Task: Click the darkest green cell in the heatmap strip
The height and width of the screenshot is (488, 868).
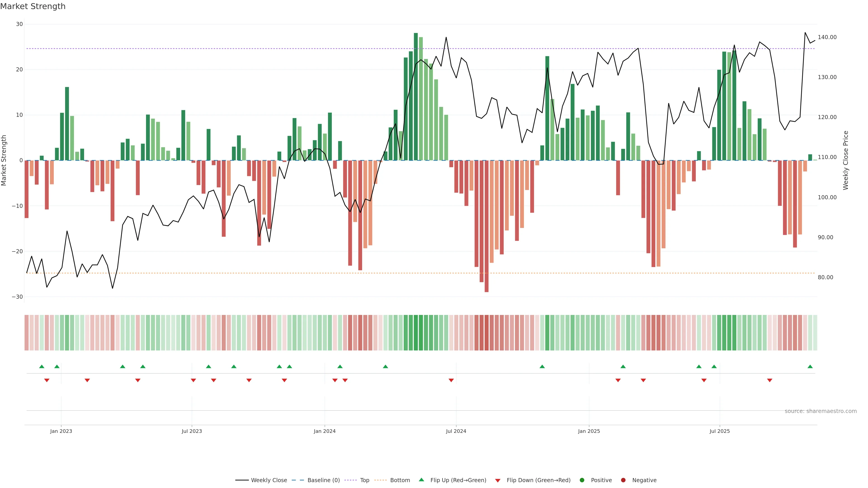Action: 416,332
